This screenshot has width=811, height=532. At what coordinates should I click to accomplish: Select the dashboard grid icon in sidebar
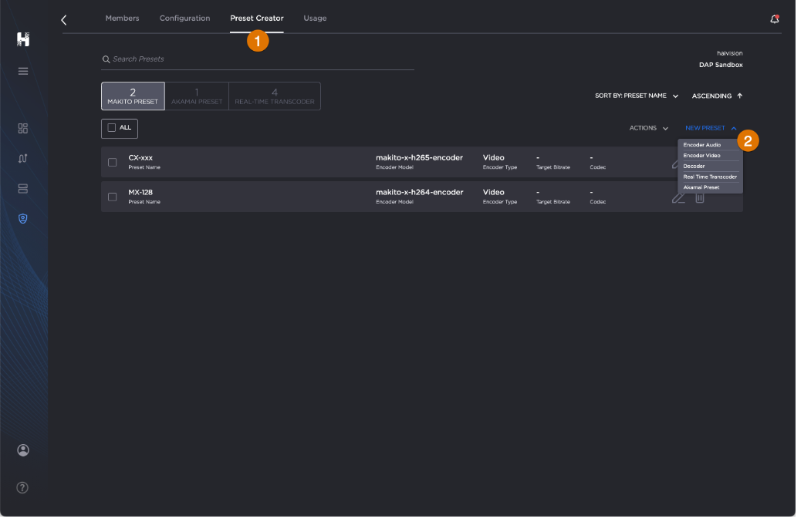22,128
